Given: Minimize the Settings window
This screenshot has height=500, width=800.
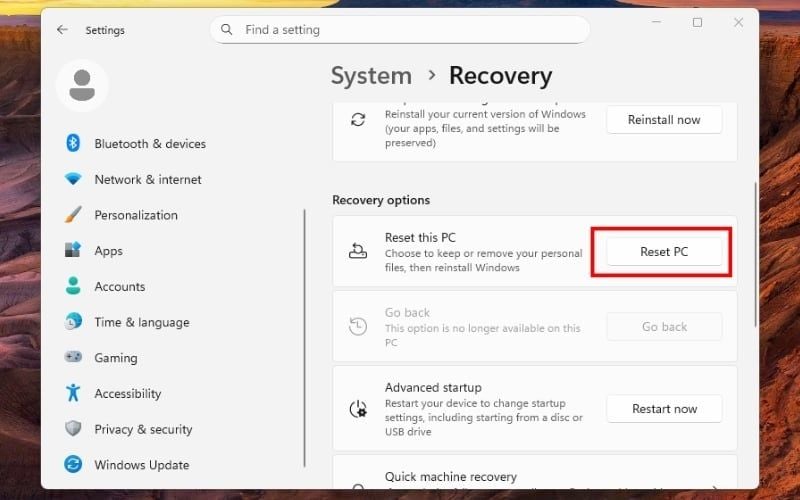Looking at the screenshot, I should (x=656, y=22).
